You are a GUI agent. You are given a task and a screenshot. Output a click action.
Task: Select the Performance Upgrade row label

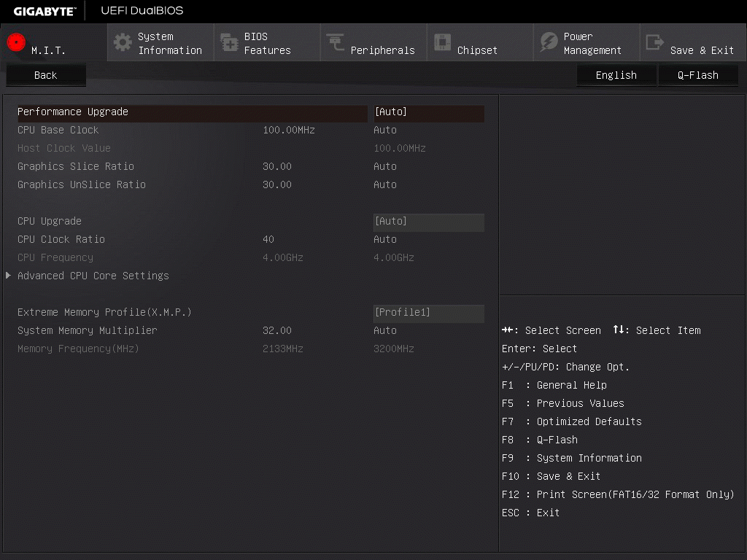point(73,112)
